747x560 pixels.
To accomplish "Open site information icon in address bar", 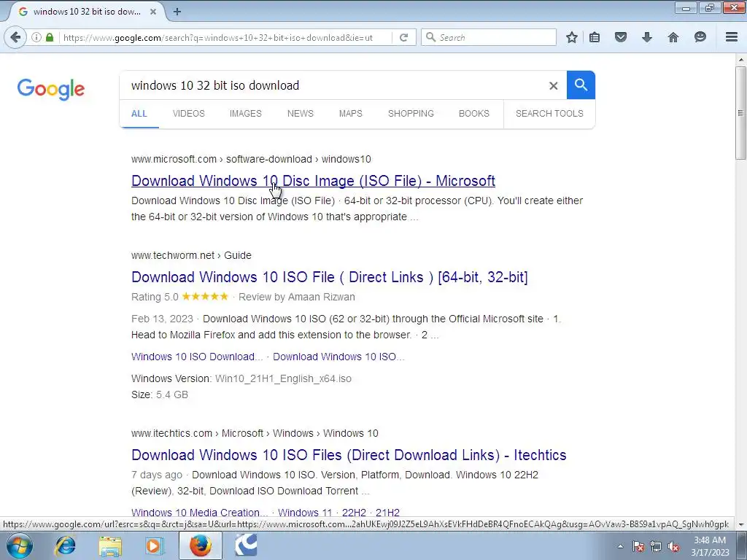I will click(x=36, y=37).
